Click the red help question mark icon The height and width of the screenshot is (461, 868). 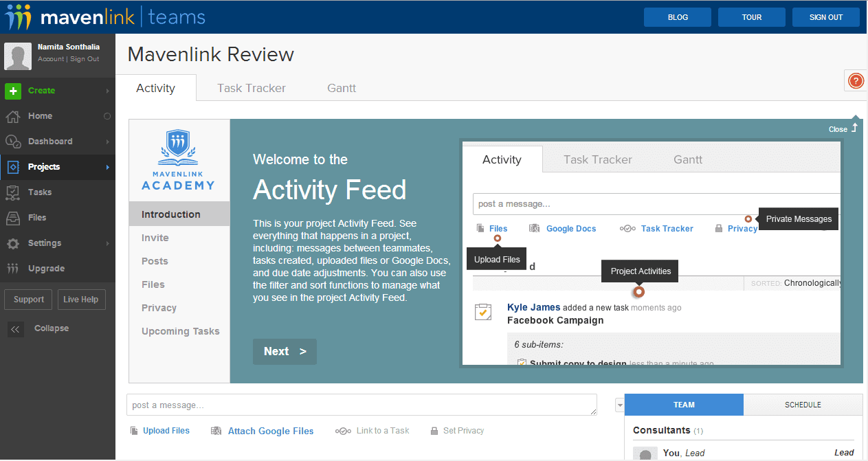point(856,81)
